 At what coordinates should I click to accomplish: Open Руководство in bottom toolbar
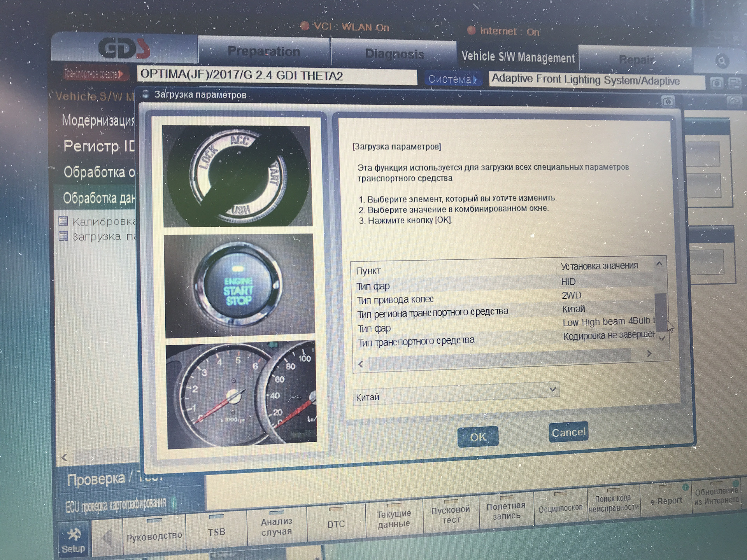154,536
